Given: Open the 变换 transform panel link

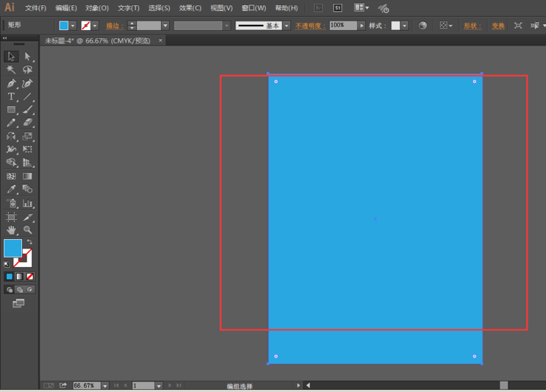Looking at the screenshot, I should pyautogui.click(x=498, y=26).
